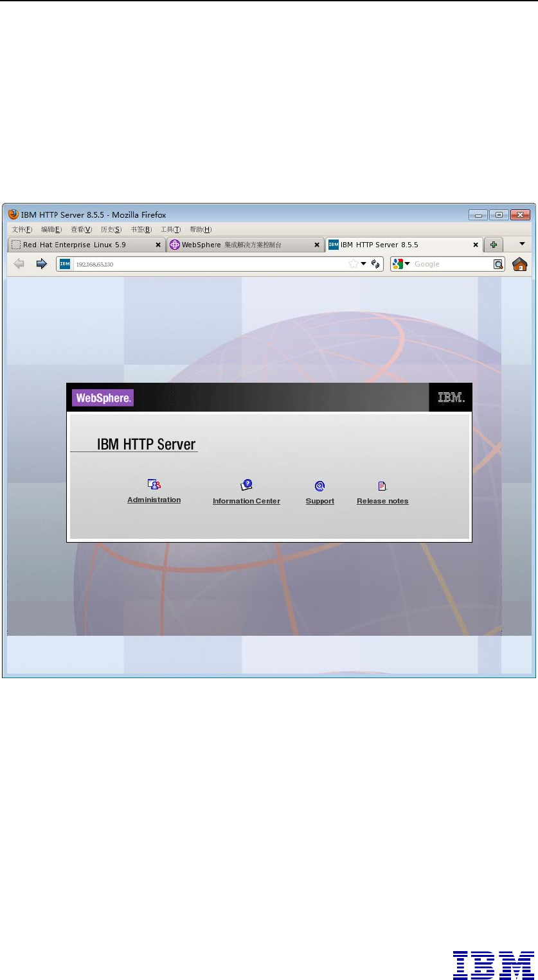The width and height of the screenshot is (538, 980).
Task: Click the IBM site icon in address bar
Action: 65,264
